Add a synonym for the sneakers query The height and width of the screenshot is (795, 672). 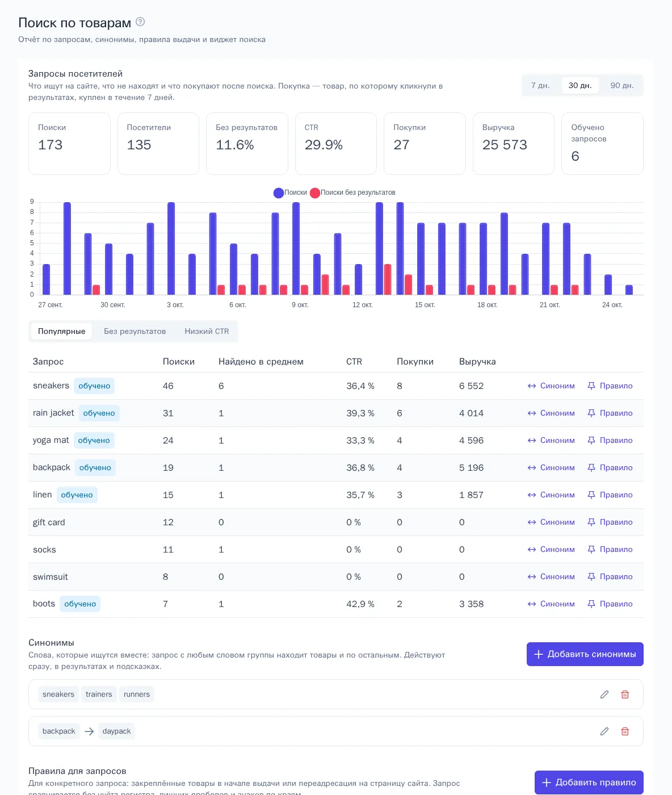point(551,386)
